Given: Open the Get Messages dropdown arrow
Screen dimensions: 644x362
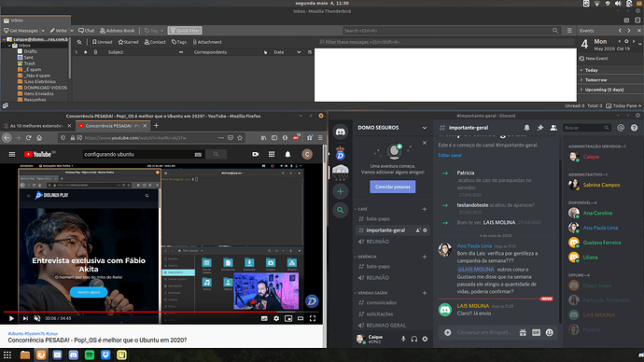Looking at the screenshot, I should (43, 31).
